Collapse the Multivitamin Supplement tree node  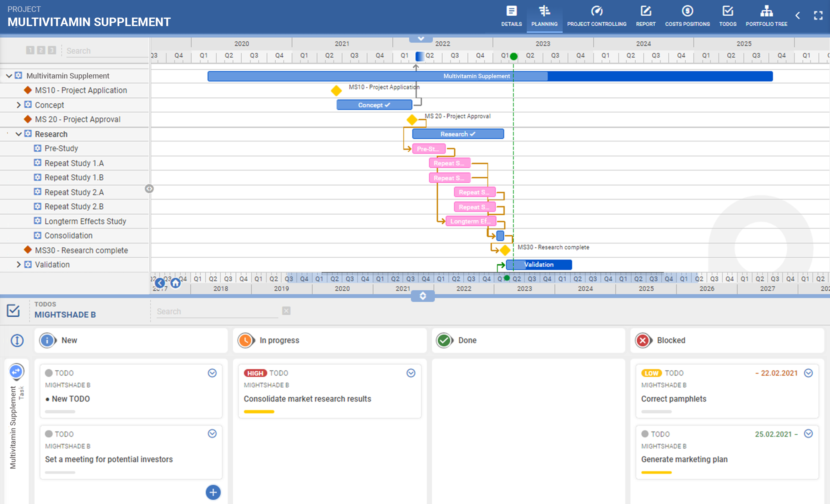(x=9, y=76)
